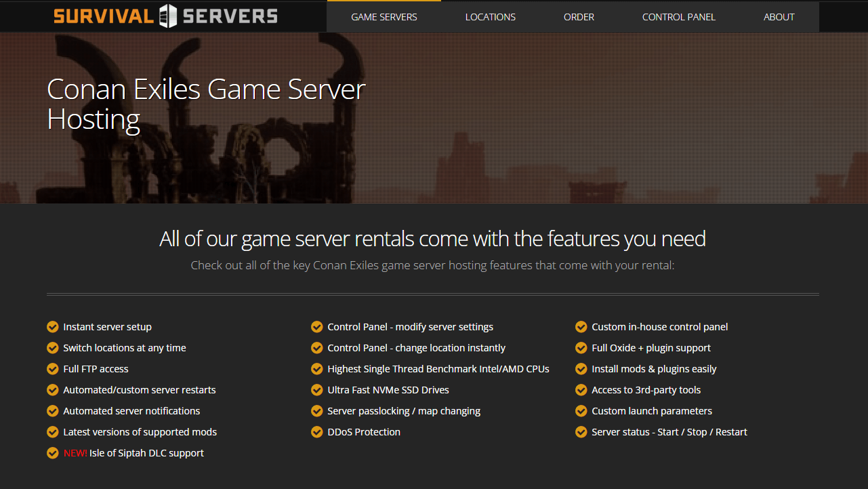Select the 'Highest Single Thread Benchmark Intel/AMD CPUs' text
Image resolution: width=868 pixels, height=489 pixels.
coord(438,369)
